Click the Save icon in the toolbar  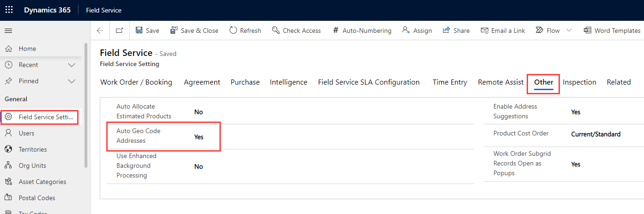click(x=139, y=31)
